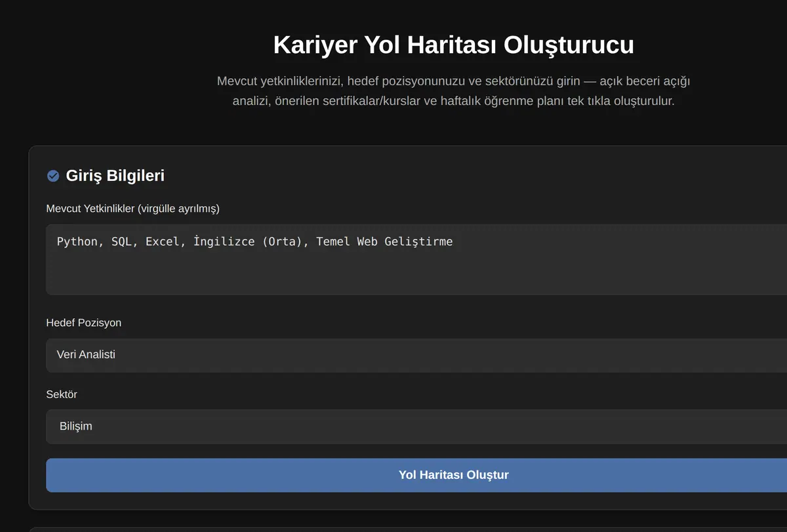Click the checkmark icon beside Giriş Bilgileri
The height and width of the screenshot is (532, 787).
(53, 176)
